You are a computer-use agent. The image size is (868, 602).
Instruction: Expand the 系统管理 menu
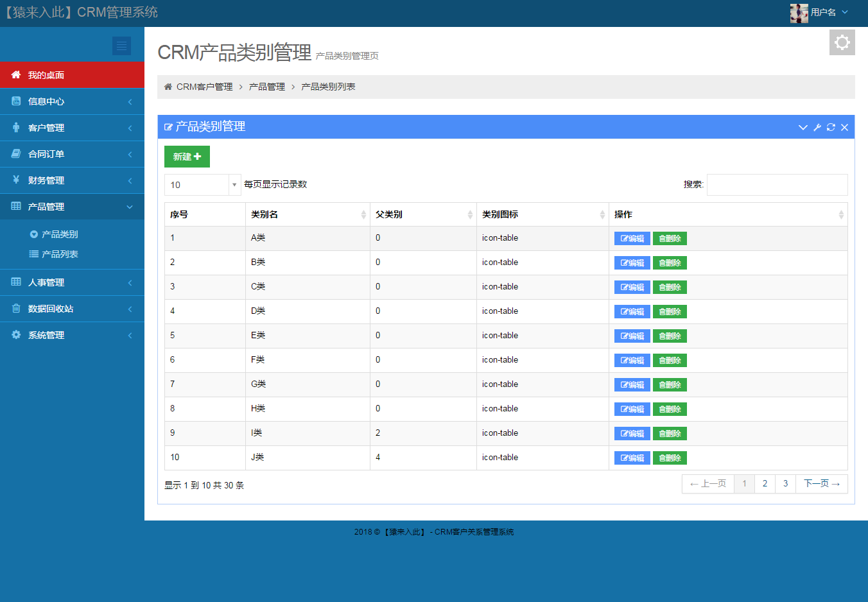coord(45,334)
